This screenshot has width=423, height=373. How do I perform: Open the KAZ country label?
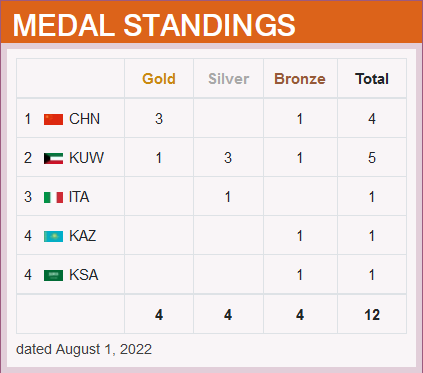coord(83,236)
